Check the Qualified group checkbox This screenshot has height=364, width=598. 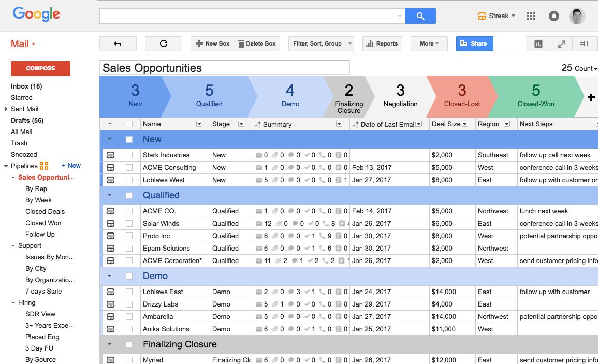(129, 195)
